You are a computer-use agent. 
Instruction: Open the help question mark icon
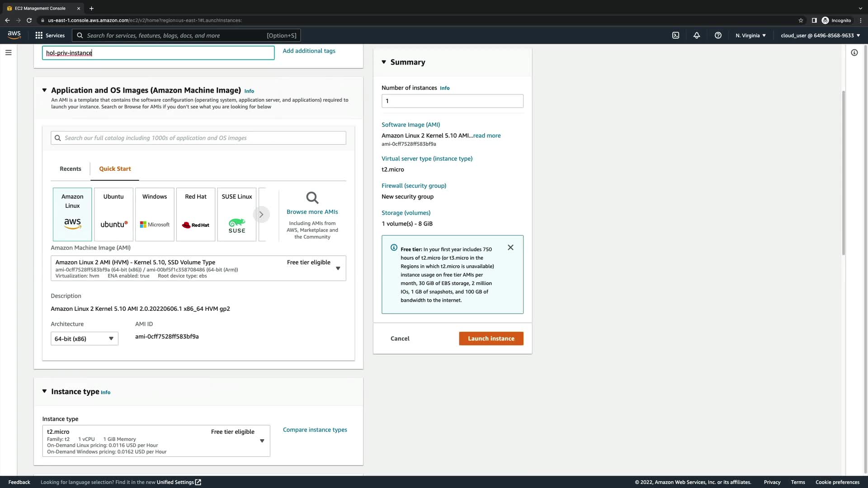(718, 35)
